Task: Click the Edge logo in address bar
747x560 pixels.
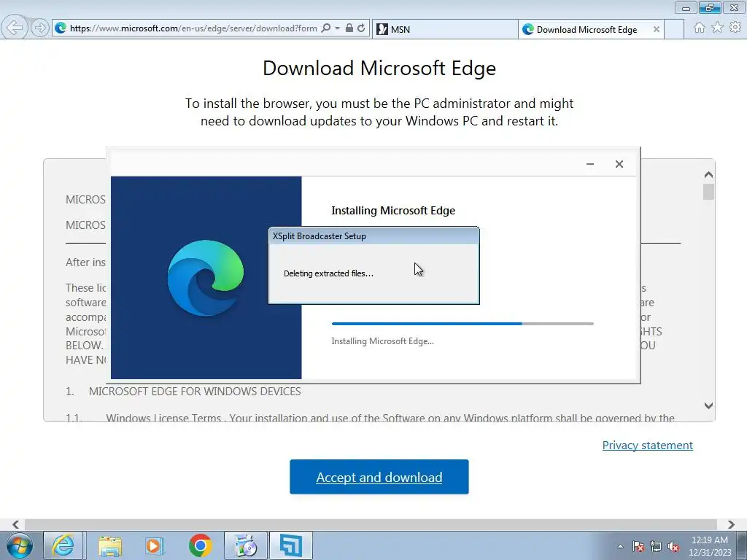Action: 61,28
